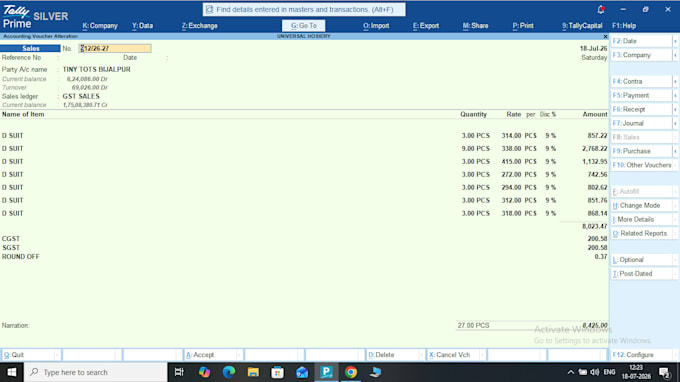This screenshot has height=382, width=680.
Task: Open the O: Import menu
Action: tap(376, 26)
